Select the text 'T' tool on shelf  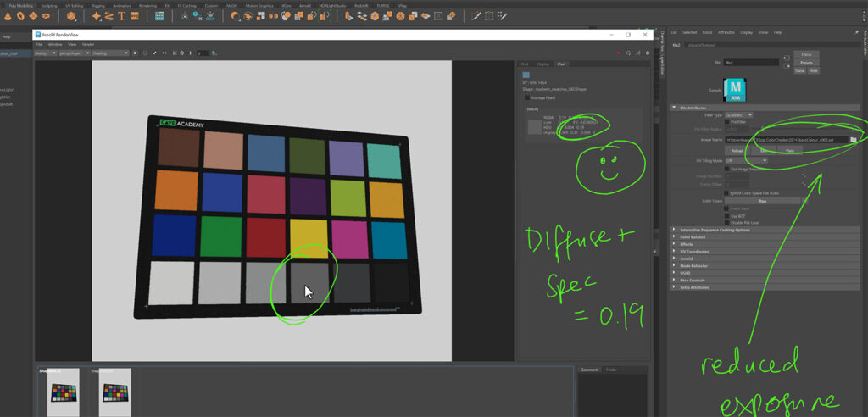coord(122,15)
